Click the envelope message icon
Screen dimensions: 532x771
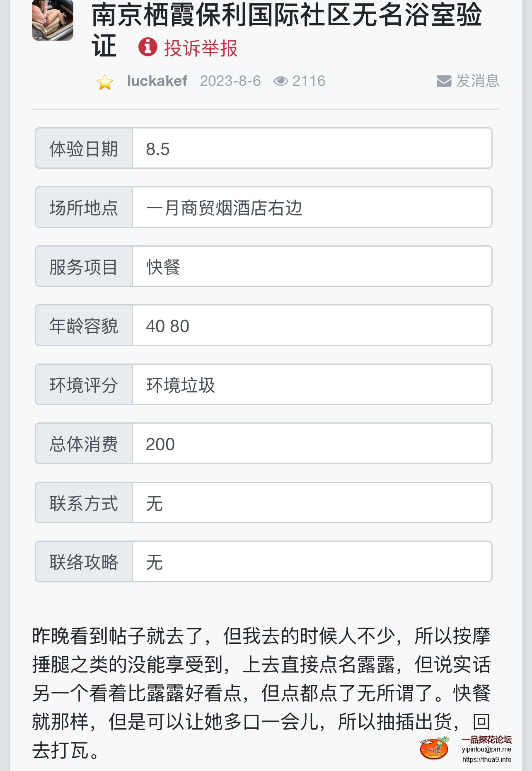[x=444, y=81]
